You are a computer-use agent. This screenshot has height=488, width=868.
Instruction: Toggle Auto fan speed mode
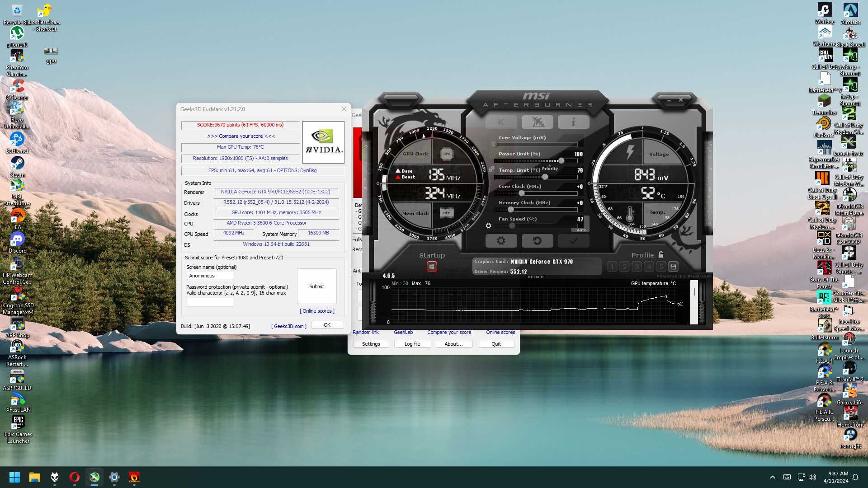tap(581, 230)
